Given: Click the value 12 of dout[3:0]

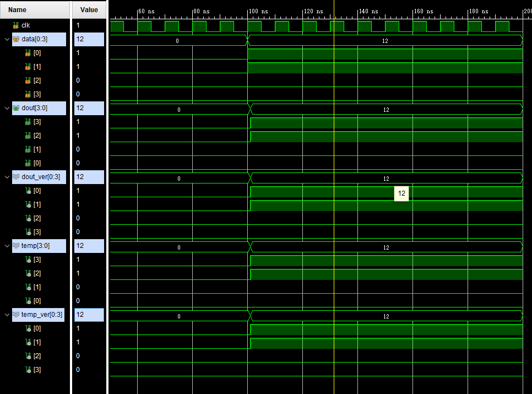Looking at the screenshot, I should click(89, 108).
